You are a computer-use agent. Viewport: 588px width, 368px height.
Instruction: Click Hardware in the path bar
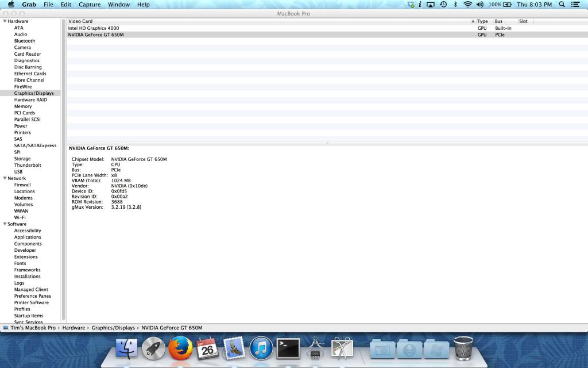tap(73, 328)
